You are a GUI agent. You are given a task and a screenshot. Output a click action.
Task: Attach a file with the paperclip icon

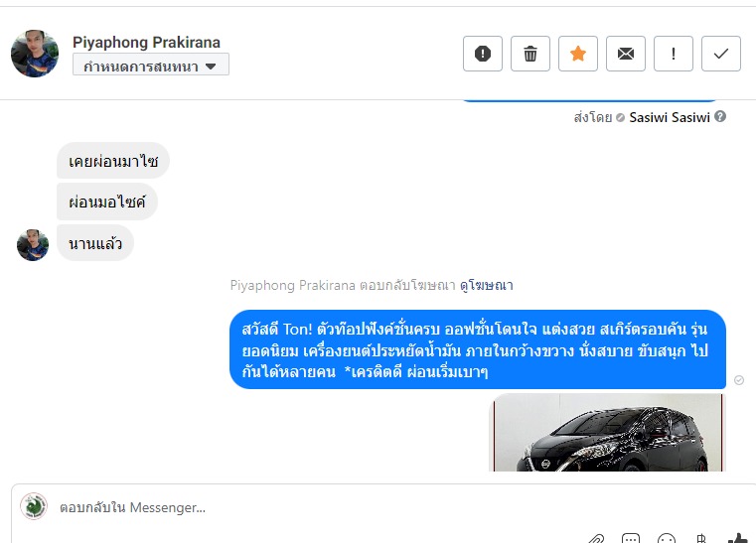(596, 539)
